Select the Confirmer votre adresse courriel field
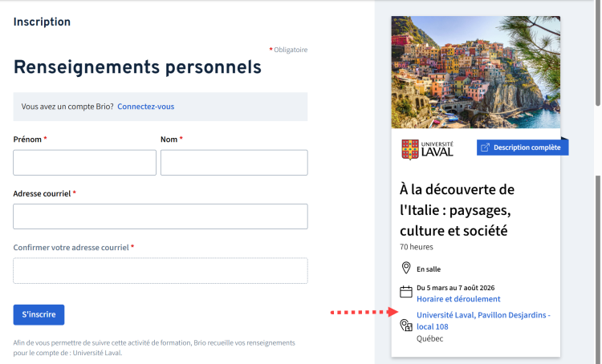 [161, 270]
